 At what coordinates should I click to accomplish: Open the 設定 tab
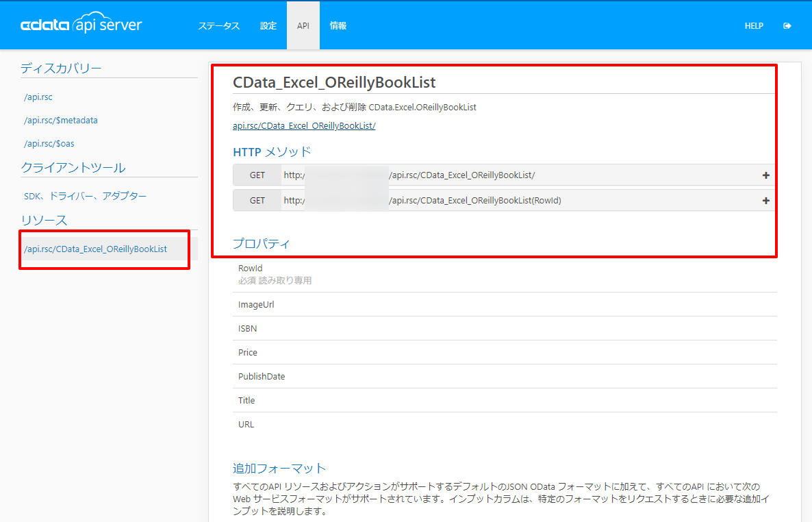pos(268,26)
